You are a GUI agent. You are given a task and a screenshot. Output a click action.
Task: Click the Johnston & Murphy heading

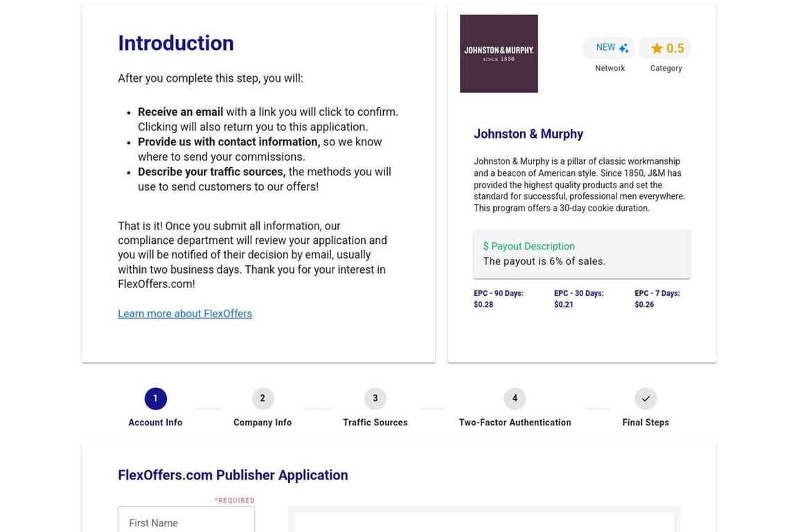coord(529,134)
